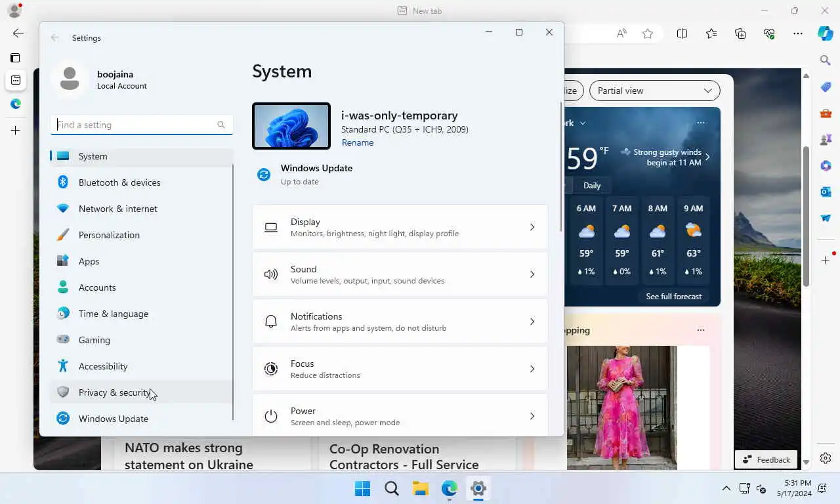
Task: Go back in Settings window
Action: [x=55, y=38]
